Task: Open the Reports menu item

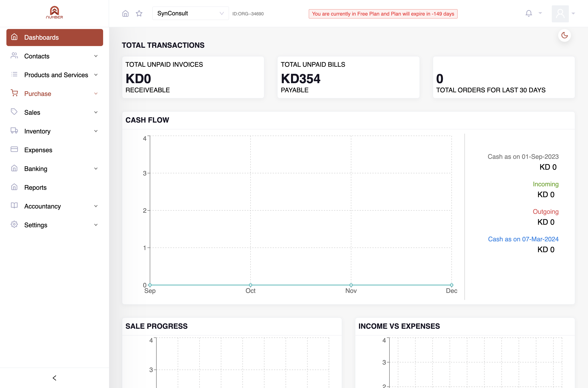Action: point(55,188)
